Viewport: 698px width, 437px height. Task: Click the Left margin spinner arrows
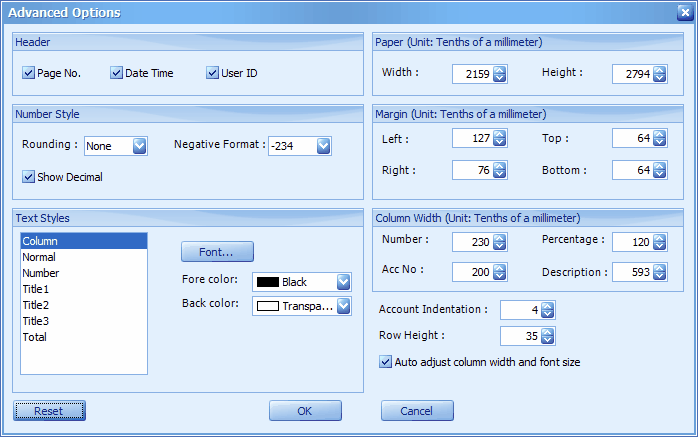pyautogui.click(x=499, y=139)
